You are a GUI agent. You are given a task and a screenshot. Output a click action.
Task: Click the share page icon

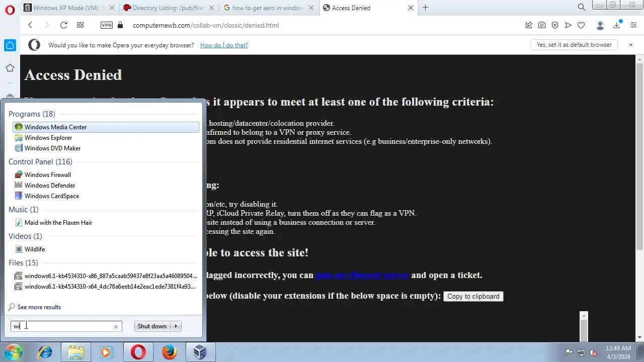pos(529,25)
